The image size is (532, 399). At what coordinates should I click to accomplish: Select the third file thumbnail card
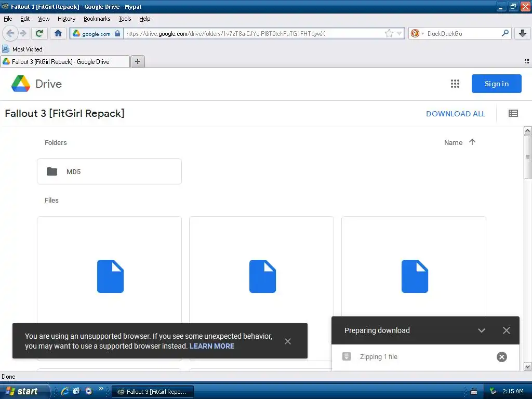(414, 267)
